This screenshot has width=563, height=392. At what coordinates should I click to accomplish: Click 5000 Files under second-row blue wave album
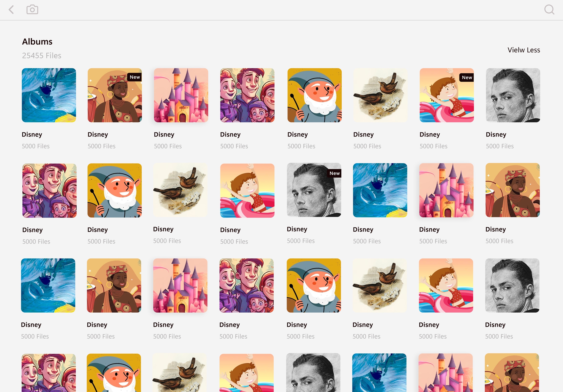(367, 241)
